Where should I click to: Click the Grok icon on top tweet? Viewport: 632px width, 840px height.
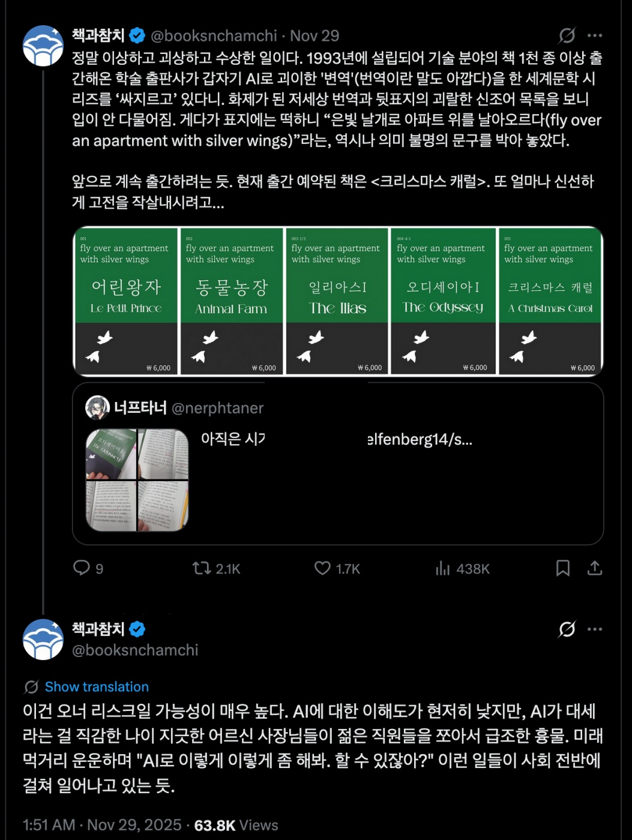567,36
